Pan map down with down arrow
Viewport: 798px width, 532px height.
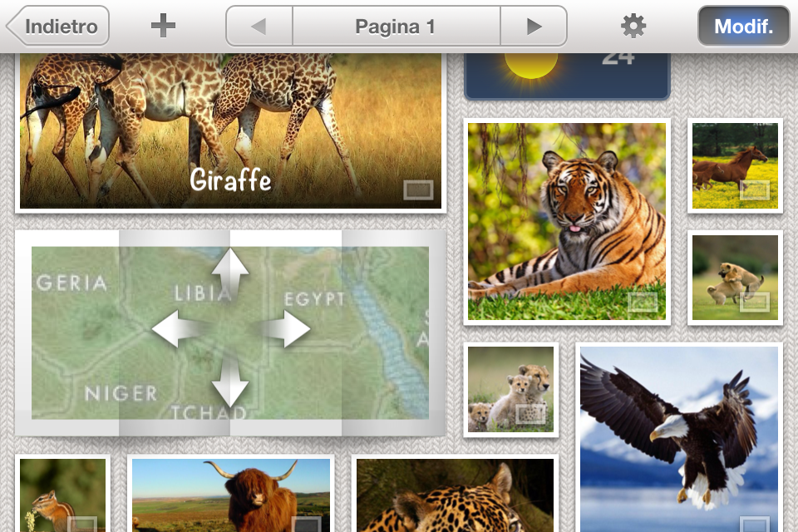click(x=230, y=383)
